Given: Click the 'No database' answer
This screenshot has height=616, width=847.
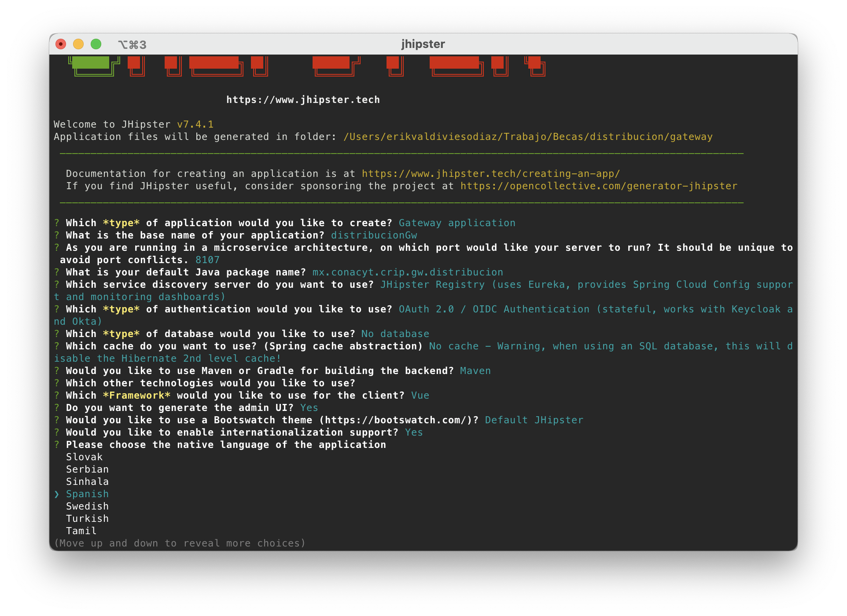Looking at the screenshot, I should pyautogui.click(x=395, y=334).
